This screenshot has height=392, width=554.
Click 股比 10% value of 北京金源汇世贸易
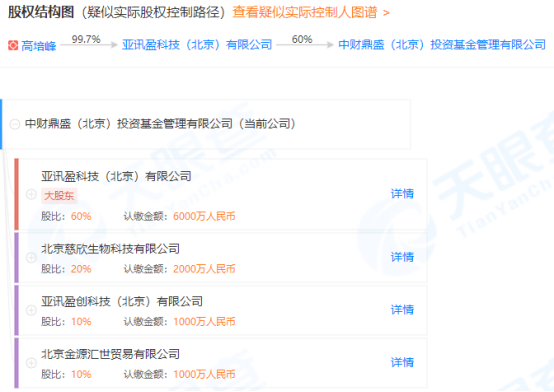click(81, 374)
